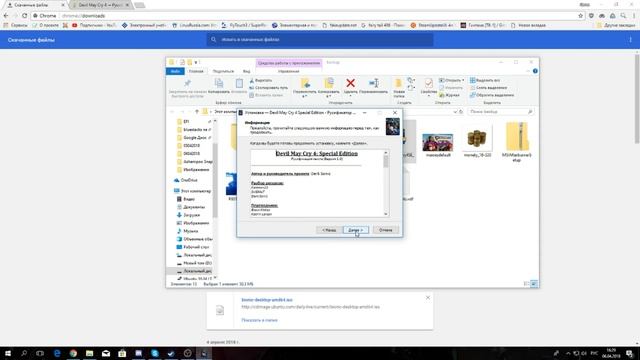Select Загрузки folder in navigation pane
Image resolution: width=640 pixels, height=360 pixels.
pyautogui.click(x=188, y=215)
